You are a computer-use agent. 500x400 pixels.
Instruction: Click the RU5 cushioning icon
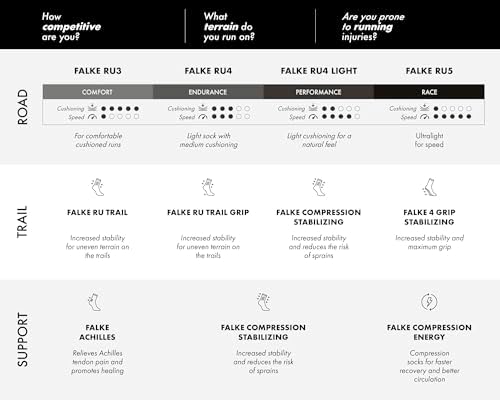pos(425,108)
